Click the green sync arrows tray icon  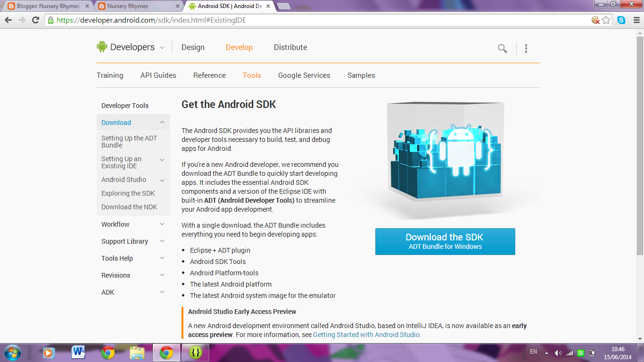(x=581, y=353)
